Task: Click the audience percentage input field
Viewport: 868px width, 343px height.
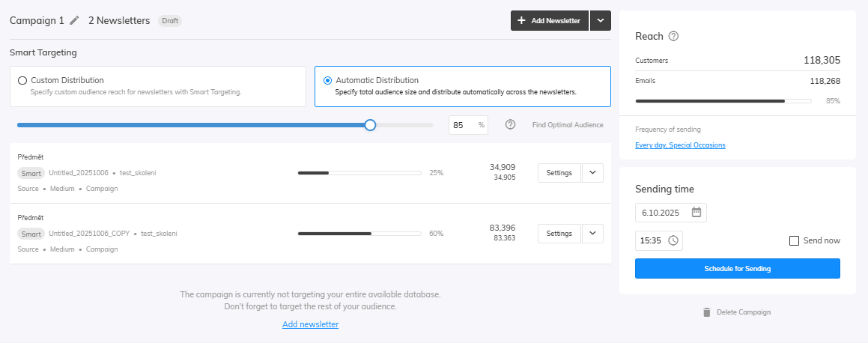Action: (x=463, y=125)
